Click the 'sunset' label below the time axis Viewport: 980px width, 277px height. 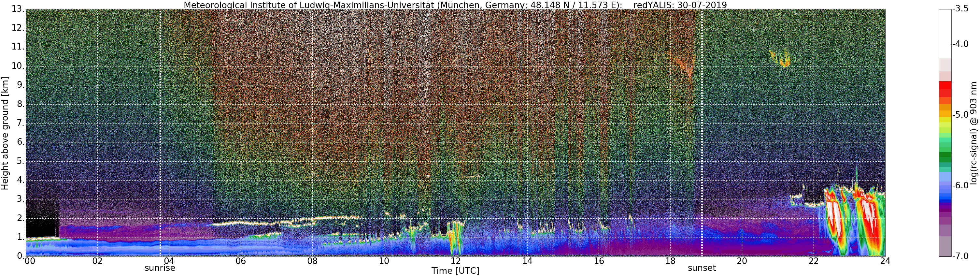702,268
